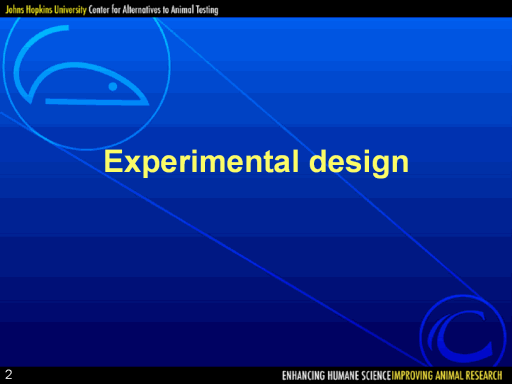
Task: Click the empty black area of the footer bar
Action: pyautogui.click(x=147, y=375)
